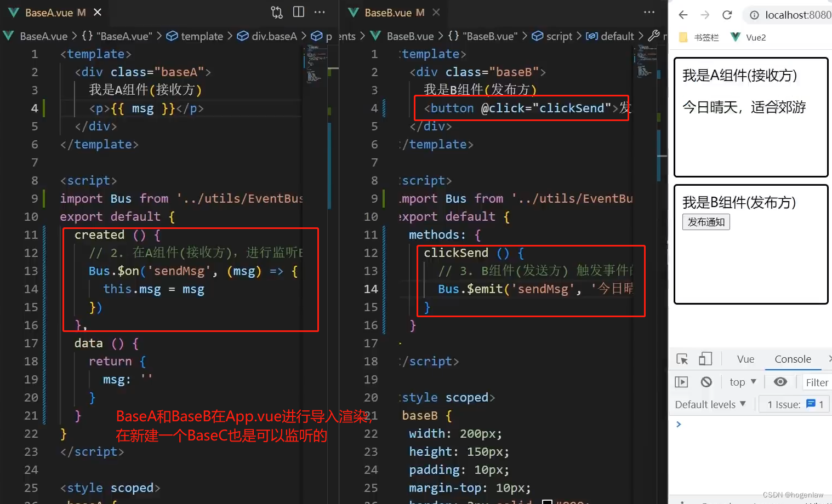The width and height of the screenshot is (832, 504).
Task: Click the data () line in BaseA
Action: 106,343
